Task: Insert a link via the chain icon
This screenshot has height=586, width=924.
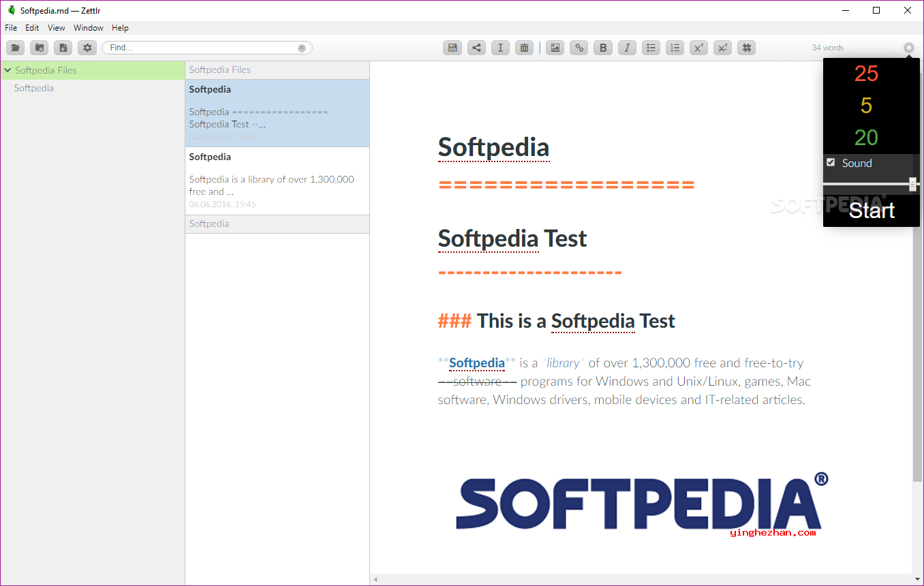Action: [x=579, y=48]
